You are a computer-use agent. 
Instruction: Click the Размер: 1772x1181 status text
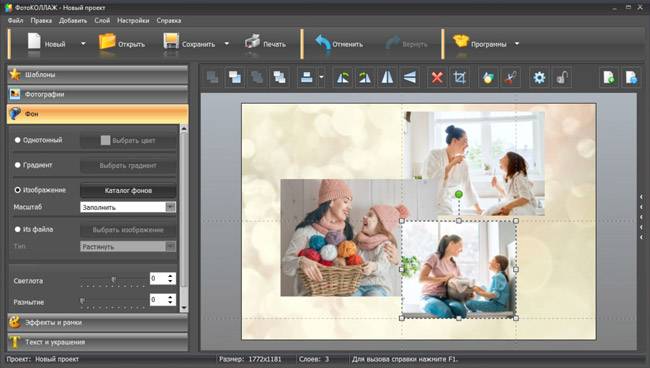tap(250, 359)
